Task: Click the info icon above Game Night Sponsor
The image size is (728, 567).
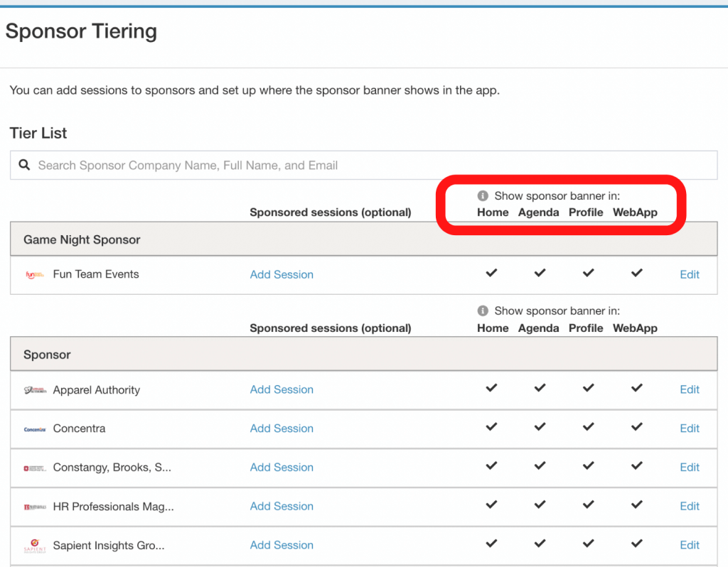Action: (x=483, y=195)
